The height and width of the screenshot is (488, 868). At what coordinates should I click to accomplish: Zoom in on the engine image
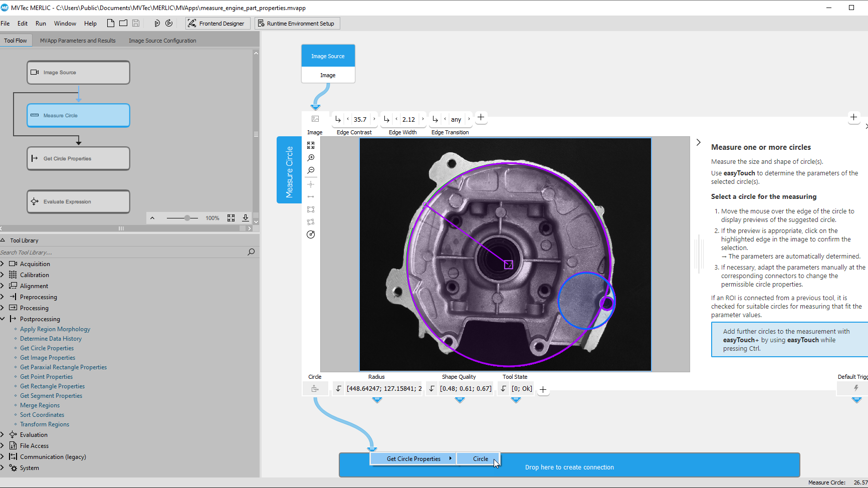(x=311, y=158)
